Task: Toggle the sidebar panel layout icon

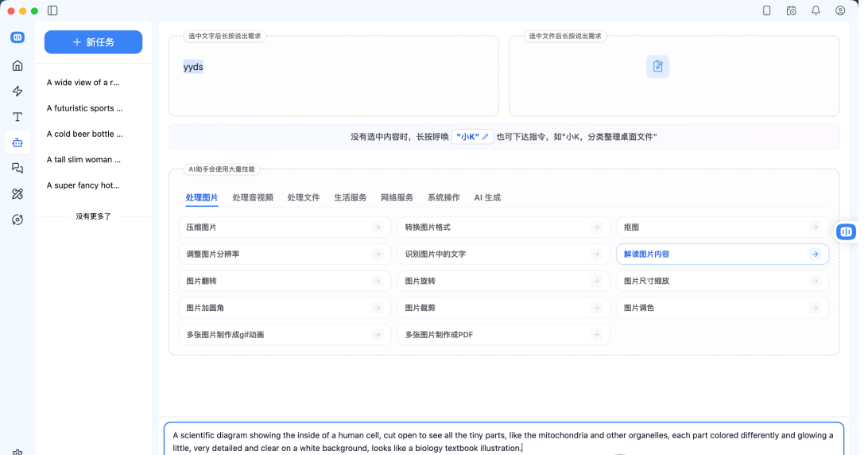Action: [x=52, y=10]
